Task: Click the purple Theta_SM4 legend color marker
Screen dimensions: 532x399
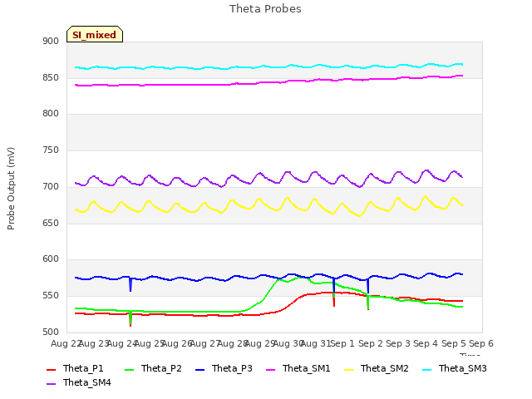Action: coord(51,384)
